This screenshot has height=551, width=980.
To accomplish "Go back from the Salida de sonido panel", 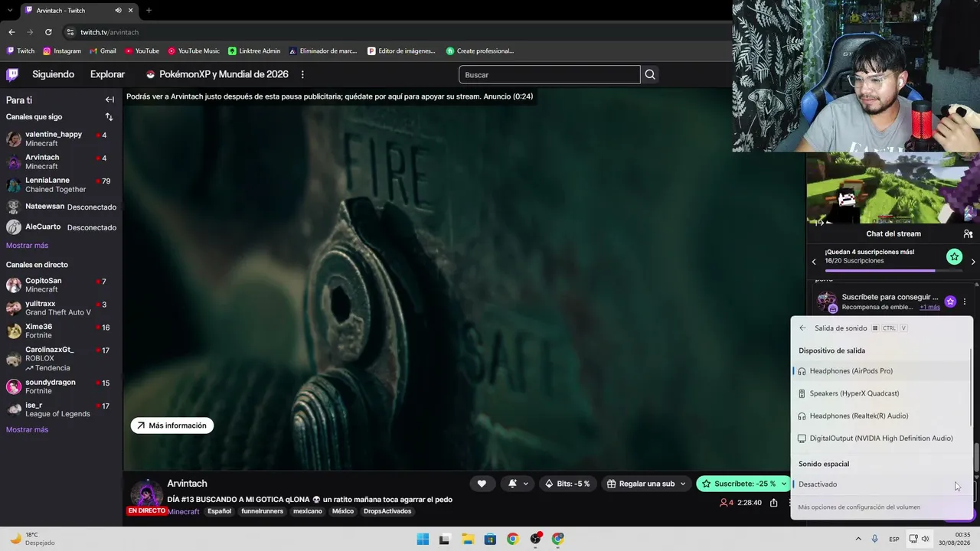I will 802,328.
